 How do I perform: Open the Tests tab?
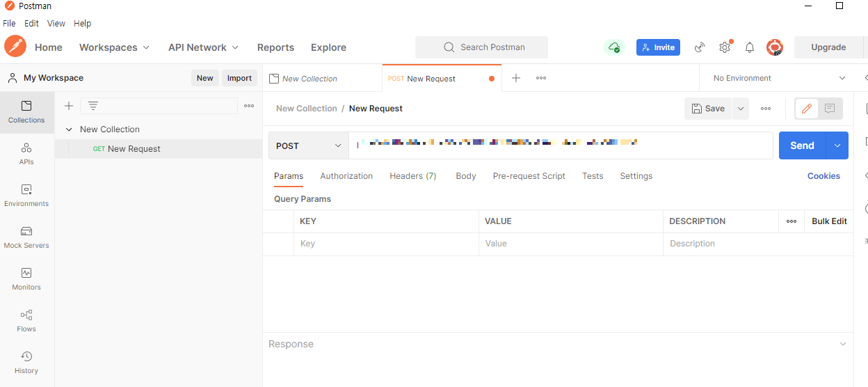(x=593, y=176)
